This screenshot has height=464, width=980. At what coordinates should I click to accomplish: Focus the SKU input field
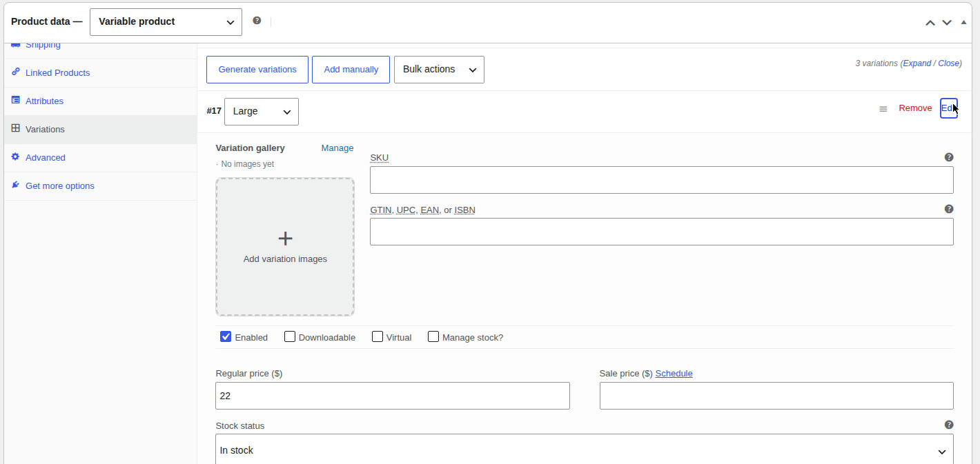coord(662,180)
